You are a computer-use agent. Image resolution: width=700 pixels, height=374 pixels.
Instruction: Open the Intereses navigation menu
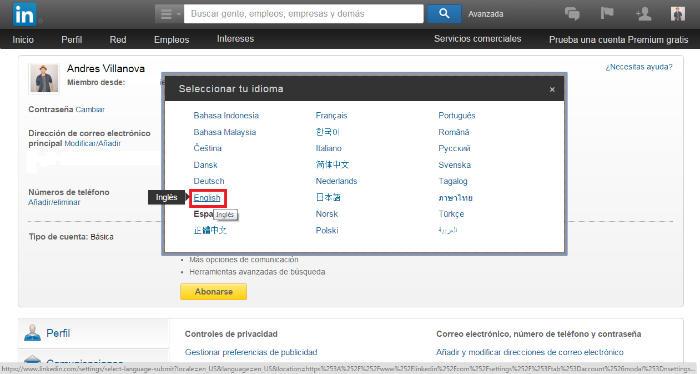click(235, 39)
